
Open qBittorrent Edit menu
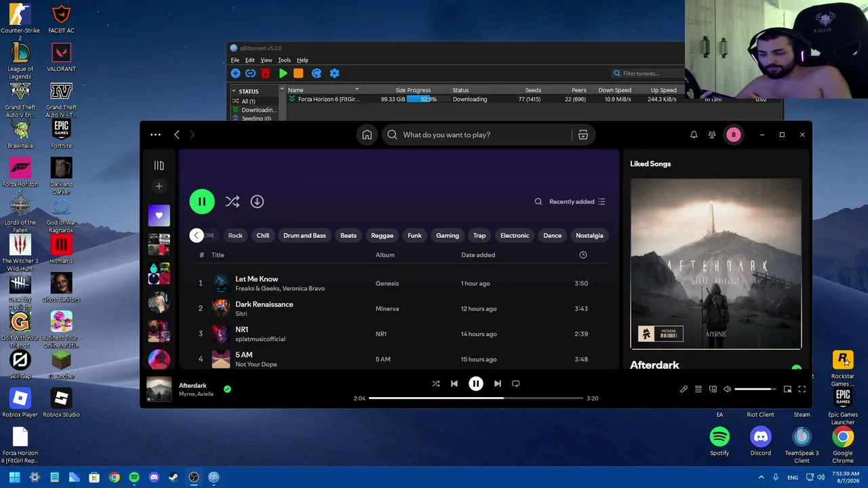(x=250, y=60)
